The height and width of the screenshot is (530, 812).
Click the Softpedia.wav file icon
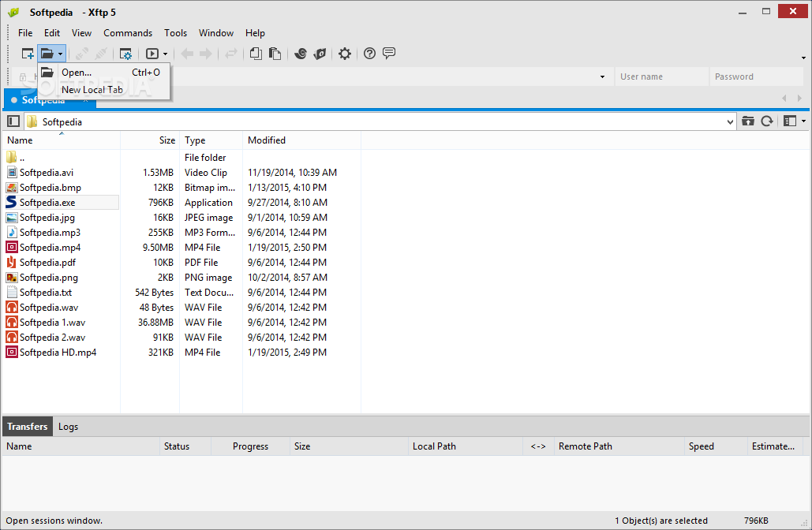(x=11, y=308)
